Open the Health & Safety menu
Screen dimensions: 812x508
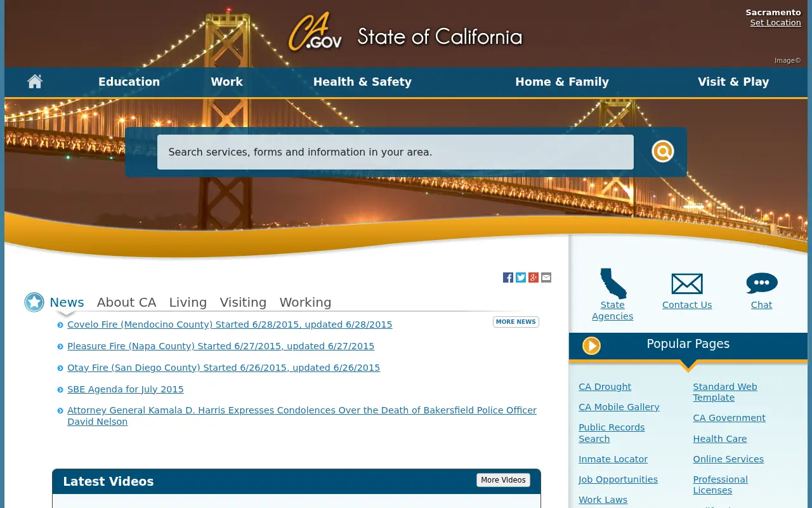(x=362, y=82)
